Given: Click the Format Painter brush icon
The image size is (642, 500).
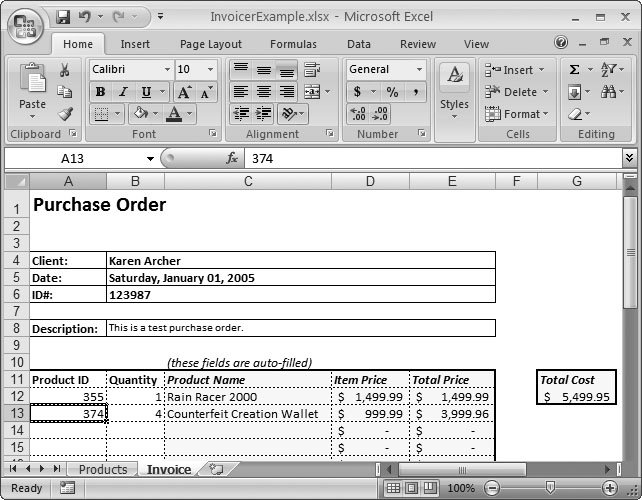Looking at the screenshot, I should [x=65, y=114].
